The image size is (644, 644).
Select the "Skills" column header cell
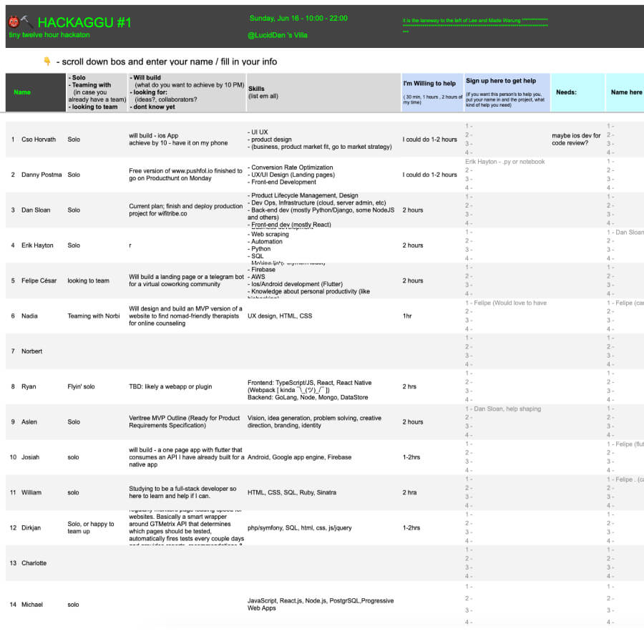click(x=323, y=92)
